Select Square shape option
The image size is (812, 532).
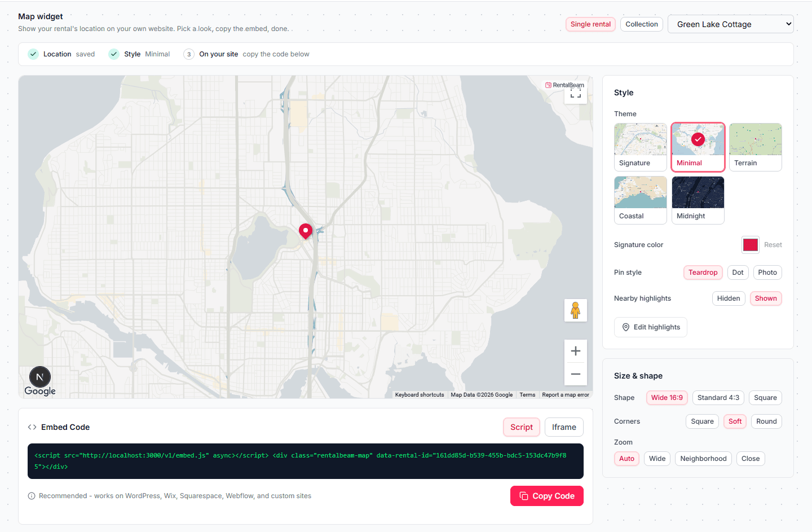765,398
